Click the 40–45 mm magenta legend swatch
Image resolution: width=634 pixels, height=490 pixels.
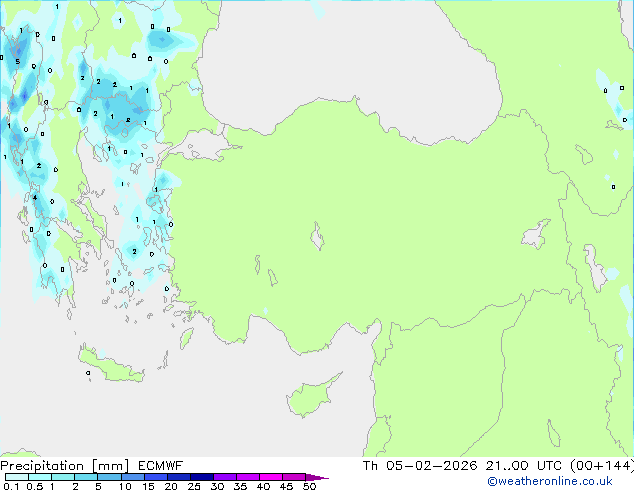click(x=271, y=477)
